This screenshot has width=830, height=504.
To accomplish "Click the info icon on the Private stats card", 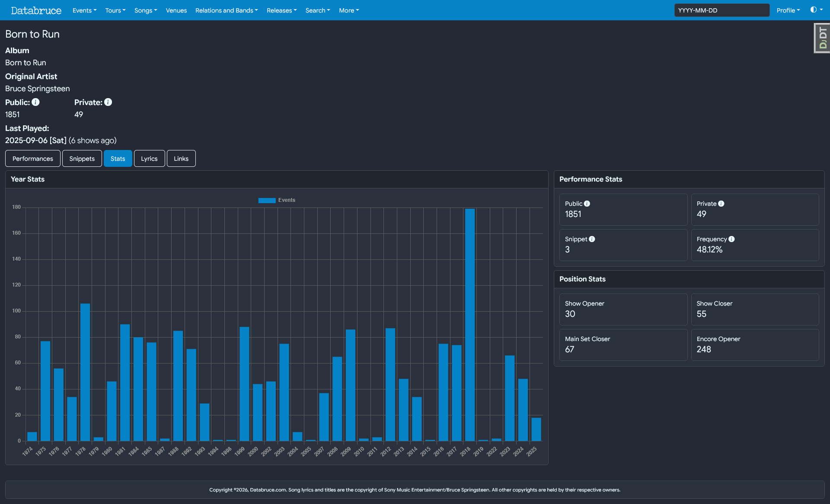I will [721, 204].
